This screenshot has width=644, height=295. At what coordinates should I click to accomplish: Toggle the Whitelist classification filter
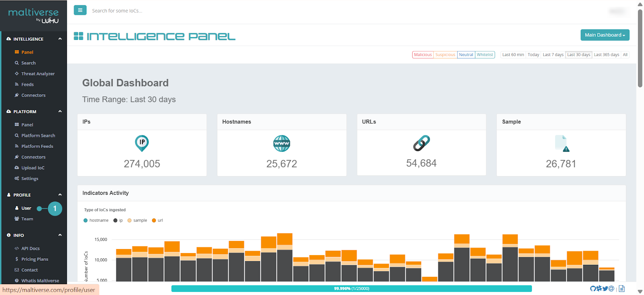[485, 55]
